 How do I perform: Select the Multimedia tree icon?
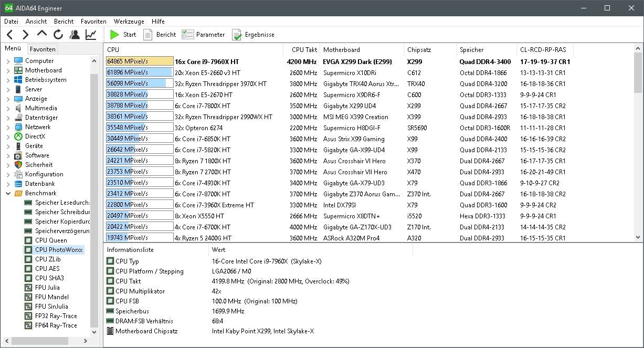tap(18, 108)
